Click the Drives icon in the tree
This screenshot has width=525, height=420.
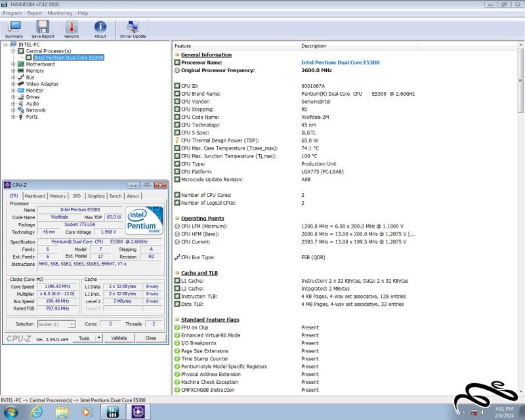click(x=21, y=96)
